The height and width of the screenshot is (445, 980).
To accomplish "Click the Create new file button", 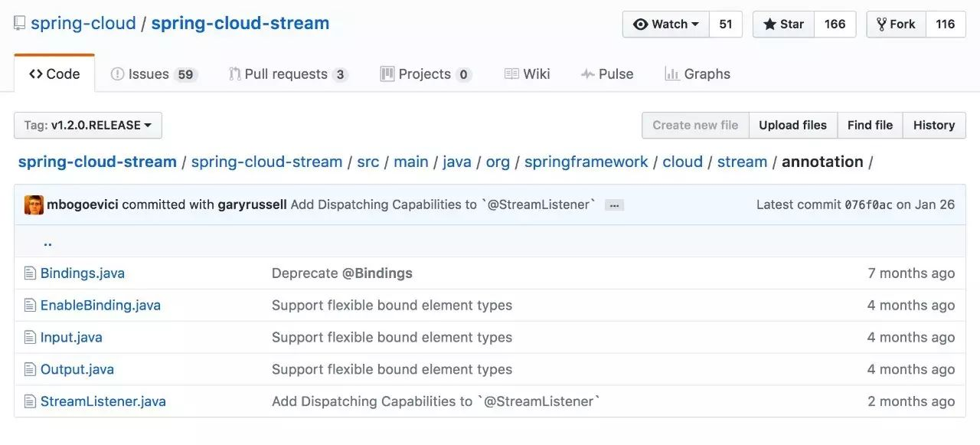I will [695, 126].
